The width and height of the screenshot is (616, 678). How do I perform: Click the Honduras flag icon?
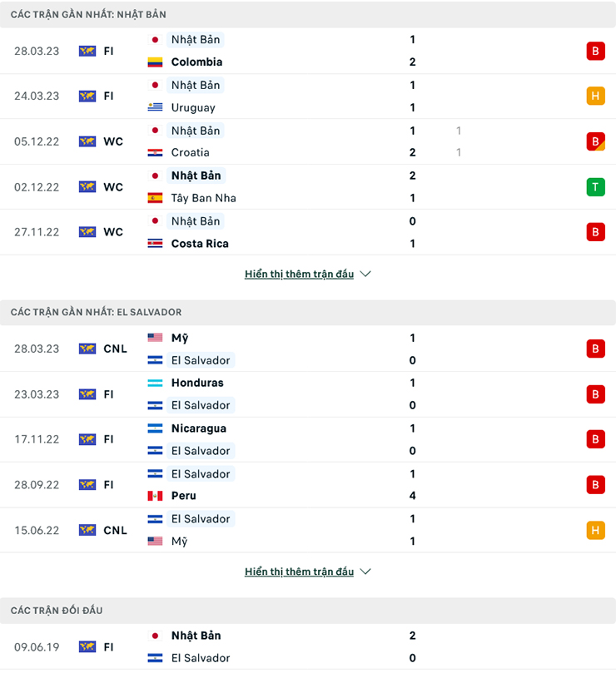155,383
